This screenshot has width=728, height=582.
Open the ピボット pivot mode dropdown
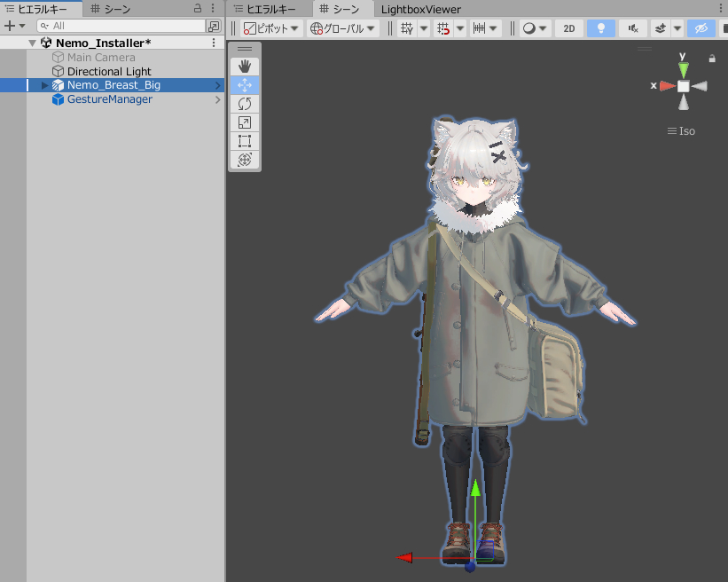271,28
